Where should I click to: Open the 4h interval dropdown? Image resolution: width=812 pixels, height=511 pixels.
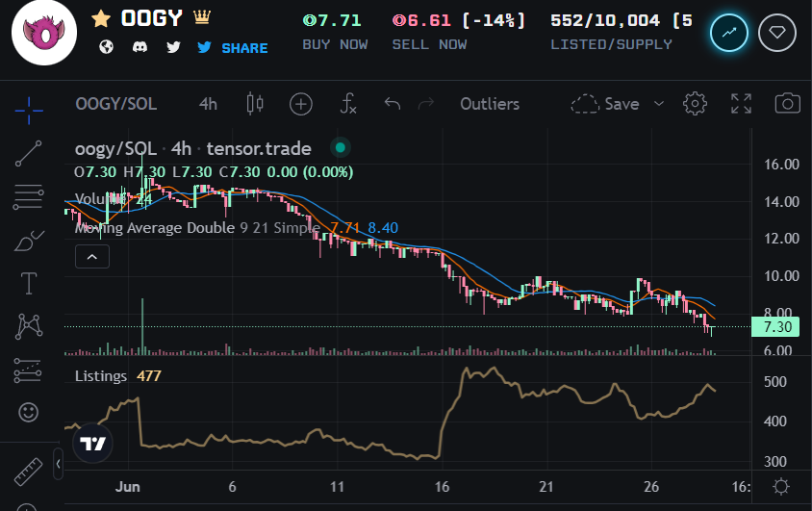click(x=208, y=104)
